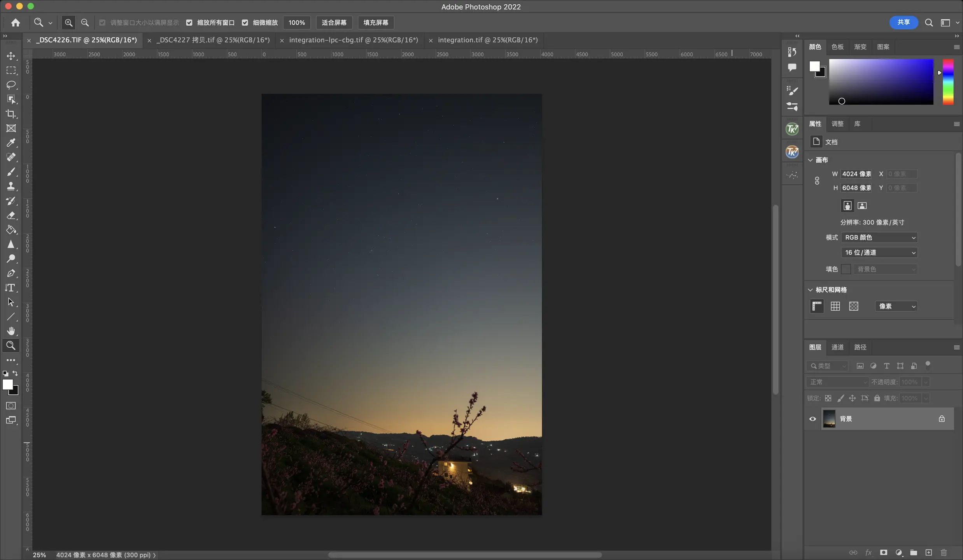Select the Crop tool

11,114
